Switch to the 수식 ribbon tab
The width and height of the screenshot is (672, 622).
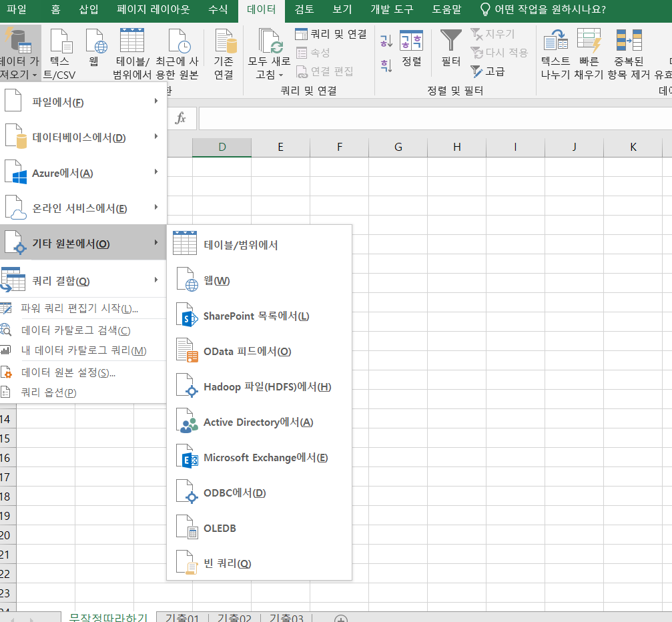218,10
